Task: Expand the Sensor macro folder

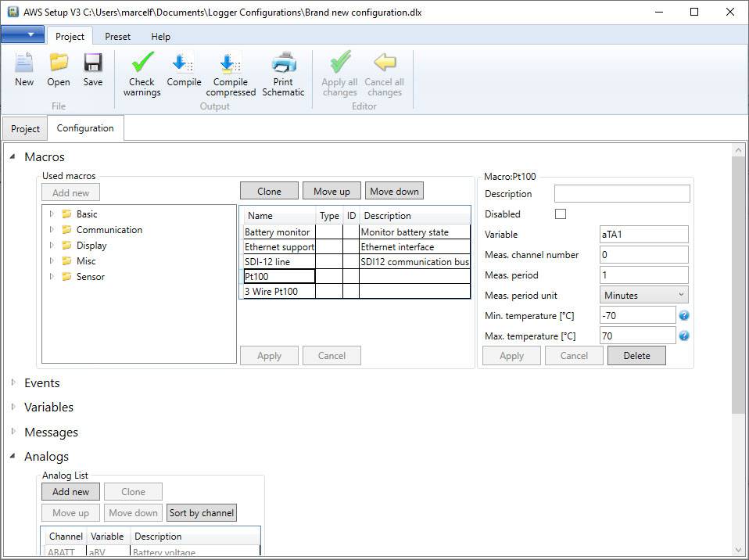Action: 52,277
